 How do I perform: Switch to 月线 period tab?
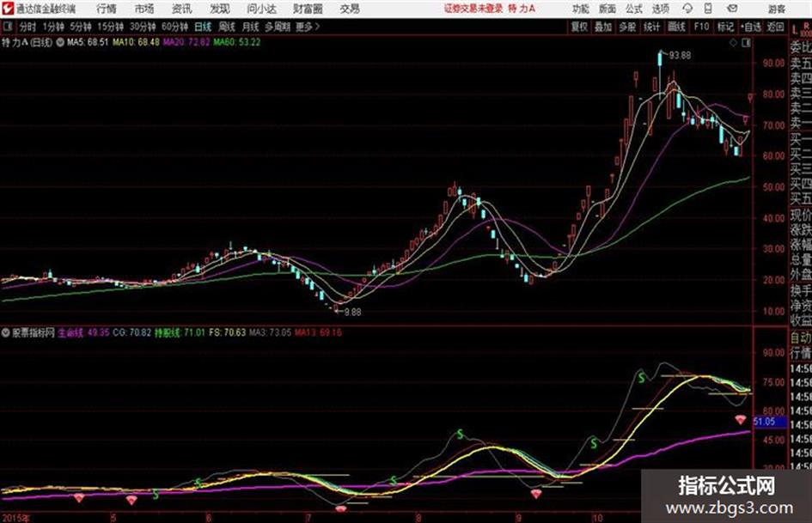coord(250,27)
